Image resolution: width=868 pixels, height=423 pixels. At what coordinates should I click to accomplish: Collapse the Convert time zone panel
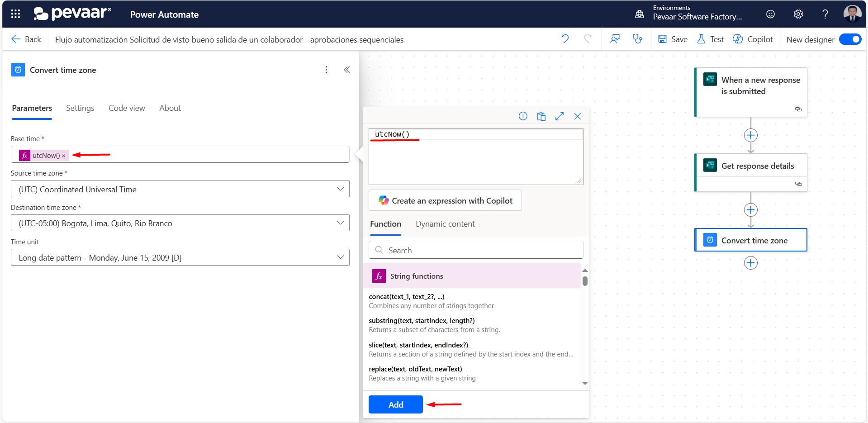tap(346, 70)
